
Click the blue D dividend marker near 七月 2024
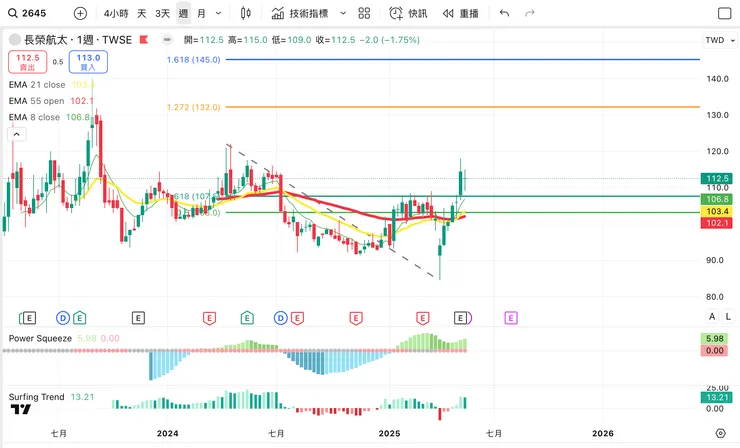[x=280, y=318]
